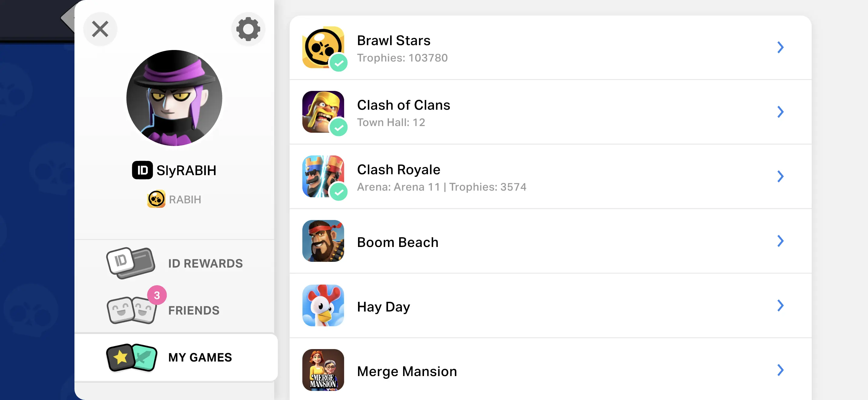
Task: Tap the Clash of Clans app icon
Action: coord(323,112)
